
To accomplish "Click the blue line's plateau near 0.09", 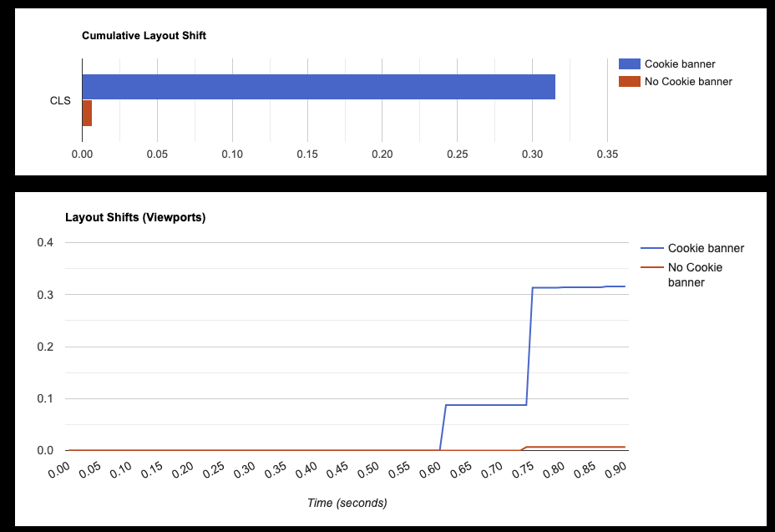I will (x=486, y=405).
